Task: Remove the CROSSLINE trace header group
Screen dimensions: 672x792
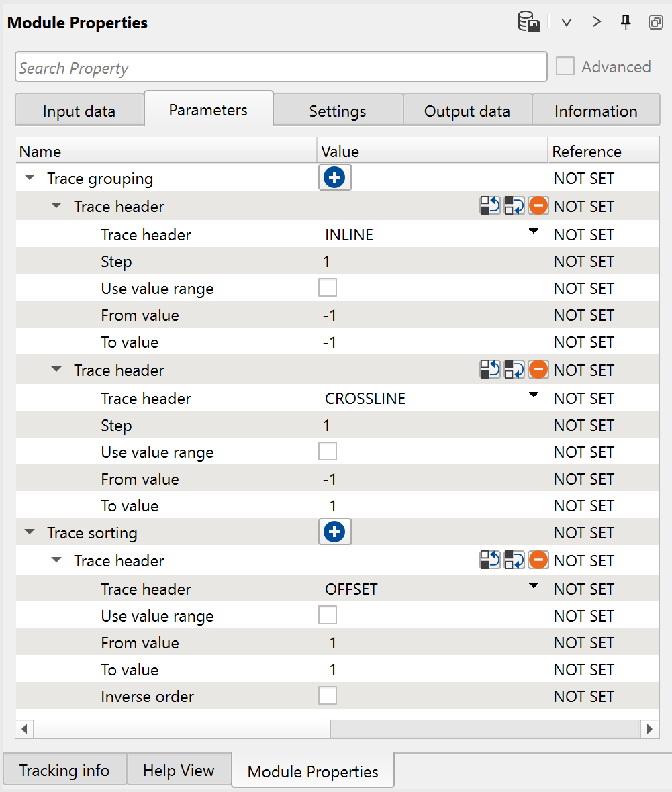Action: pyautogui.click(x=538, y=369)
